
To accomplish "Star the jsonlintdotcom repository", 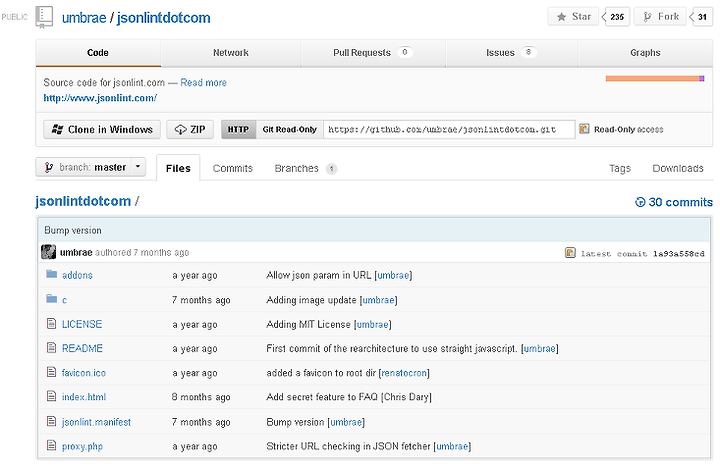I will pos(573,17).
